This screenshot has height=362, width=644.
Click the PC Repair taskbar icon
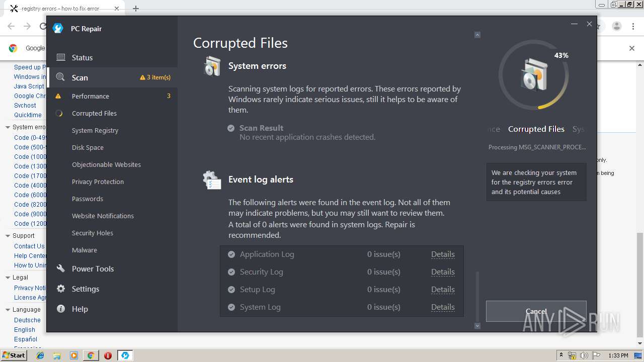point(125,355)
